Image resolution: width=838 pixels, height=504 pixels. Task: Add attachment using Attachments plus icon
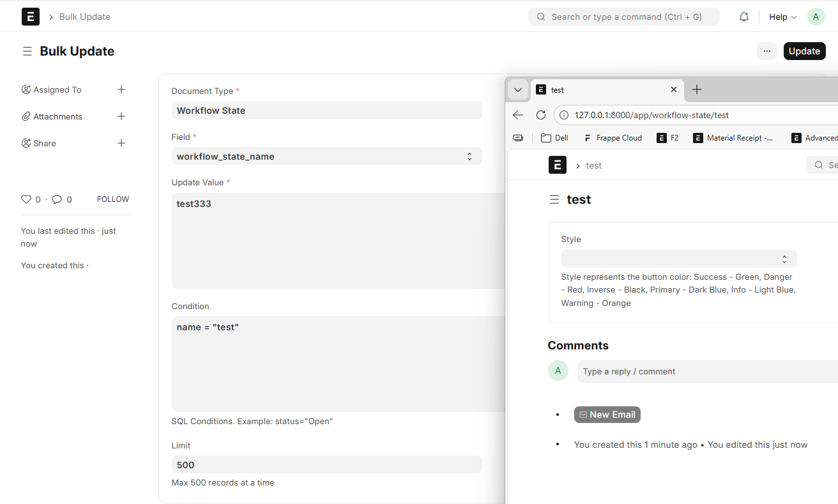click(121, 116)
